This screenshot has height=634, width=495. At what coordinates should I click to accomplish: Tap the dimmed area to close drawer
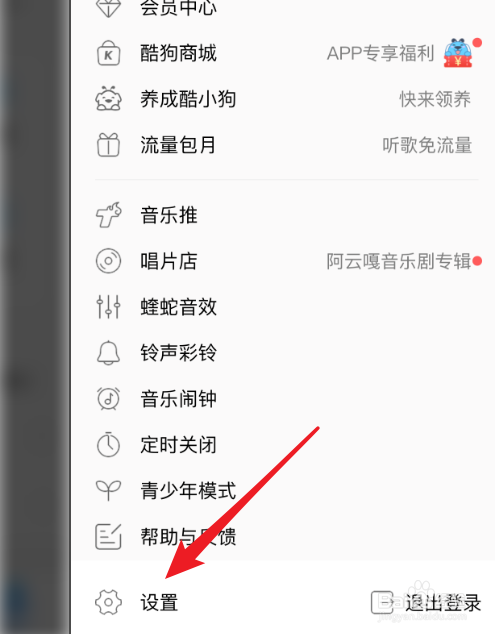[x=35, y=317]
